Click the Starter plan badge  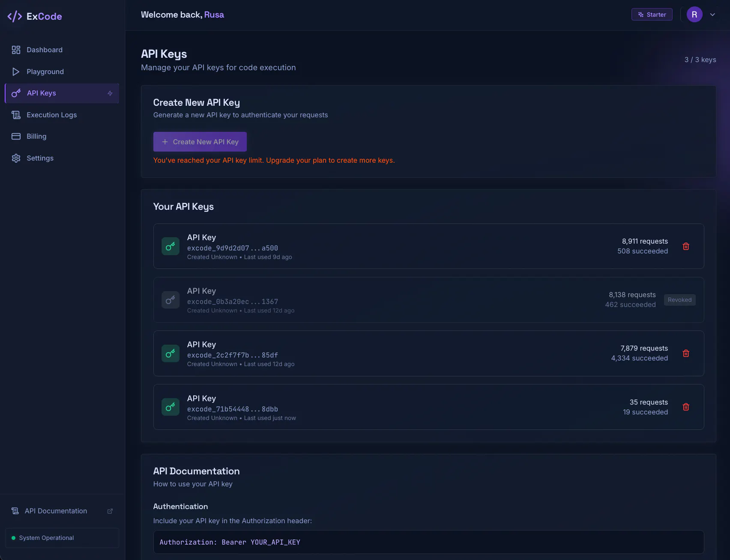652,15
